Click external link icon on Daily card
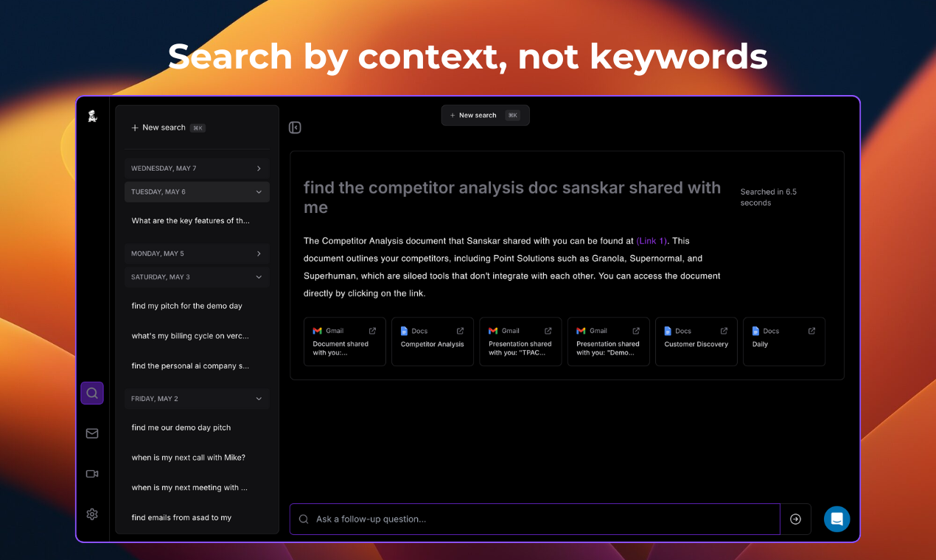 pyautogui.click(x=811, y=331)
